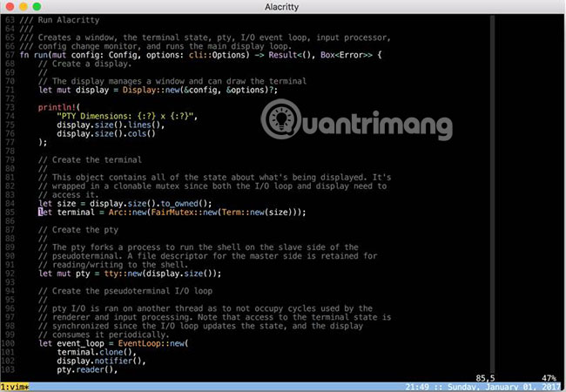Click 'let event_loop' on line 100
This screenshot has height=392, width=566.
point(71,343)
